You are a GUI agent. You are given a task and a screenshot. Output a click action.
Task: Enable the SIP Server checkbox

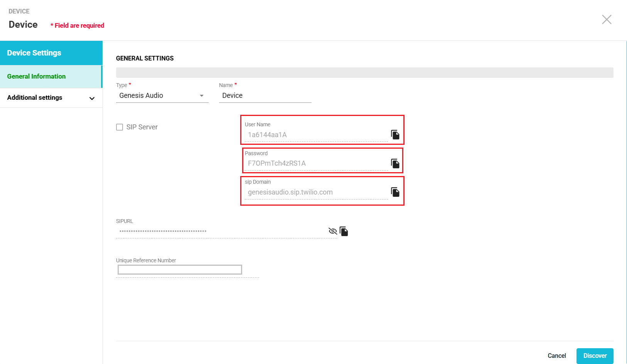pyautogui.click(x=120, y=127)
